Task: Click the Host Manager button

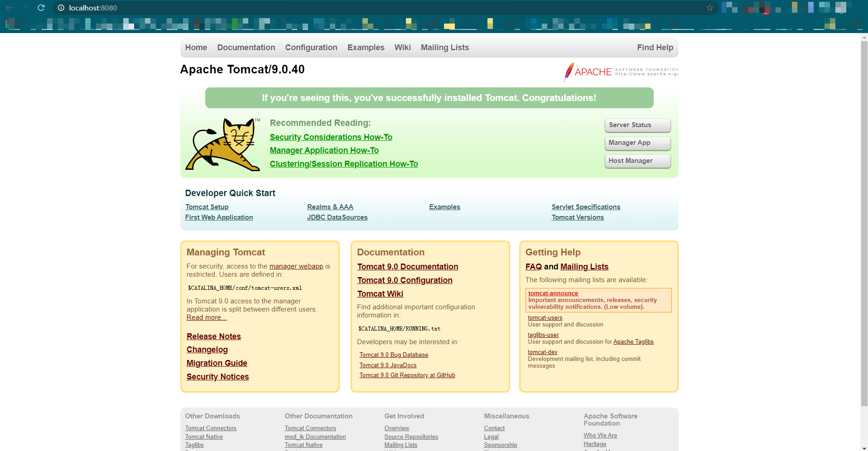Action: point(638,161)
